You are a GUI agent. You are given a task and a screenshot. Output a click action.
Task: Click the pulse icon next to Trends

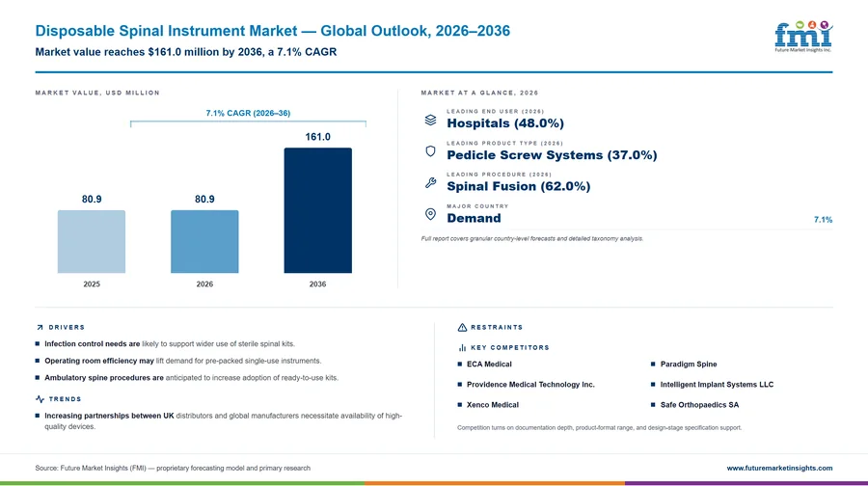40,399
